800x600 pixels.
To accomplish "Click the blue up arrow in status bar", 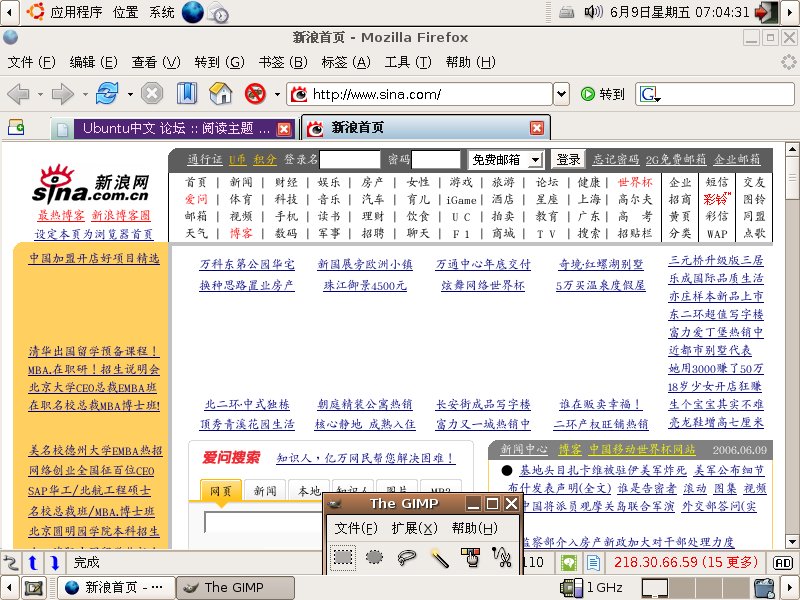I will point(33,563).
